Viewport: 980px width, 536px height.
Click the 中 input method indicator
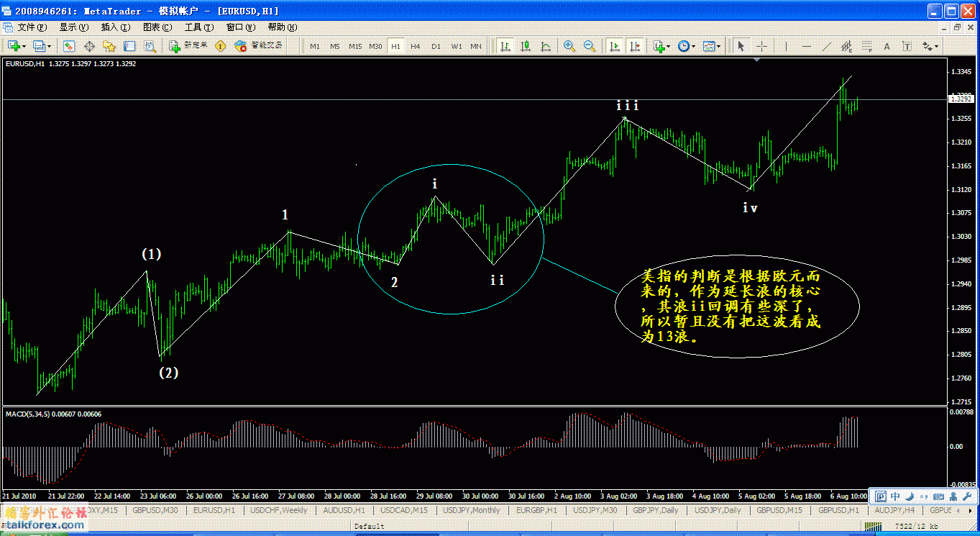[895, 496]
